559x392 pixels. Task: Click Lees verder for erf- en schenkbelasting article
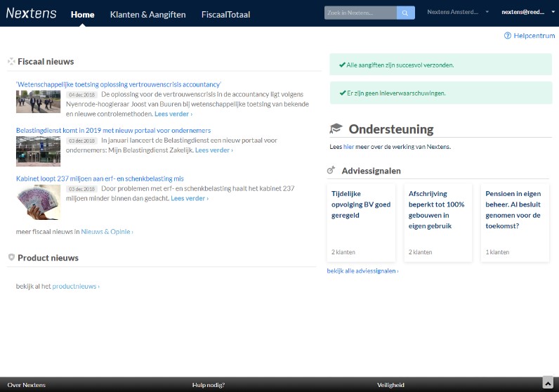190,199
